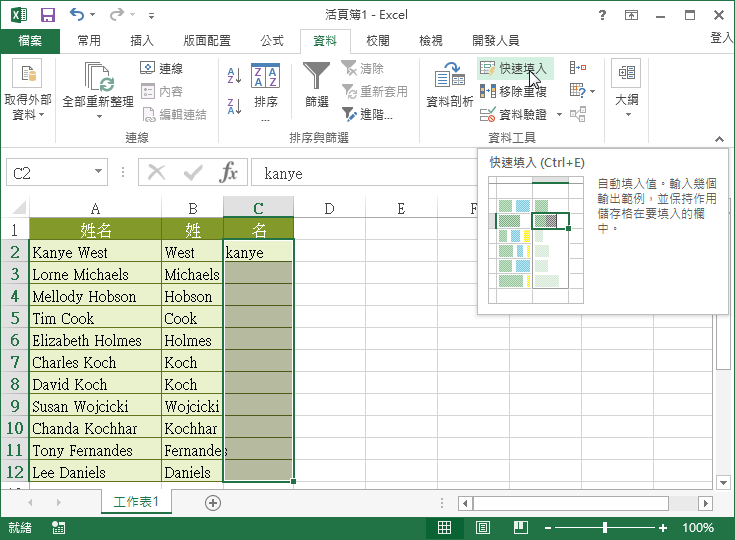Viewport: 735px width, 540px height.
Task: Open Advanced filter (進階) option
Action: [368, 114]
